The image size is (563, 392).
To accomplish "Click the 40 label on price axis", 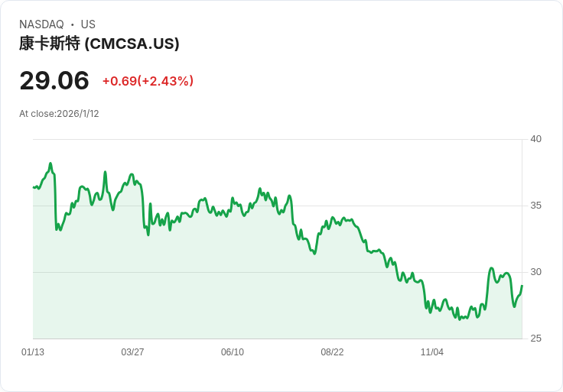I will coord(535,139).
